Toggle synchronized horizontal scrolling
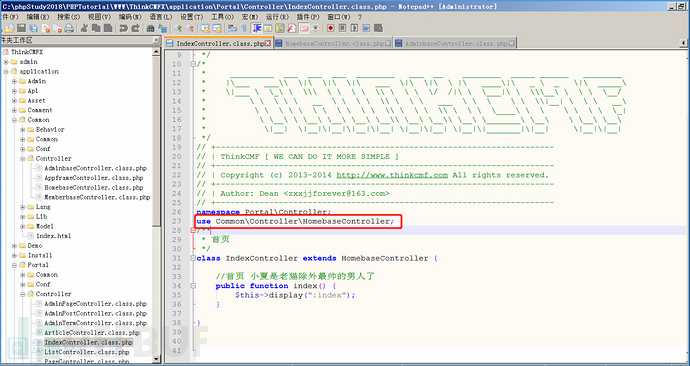 point(217,28)
